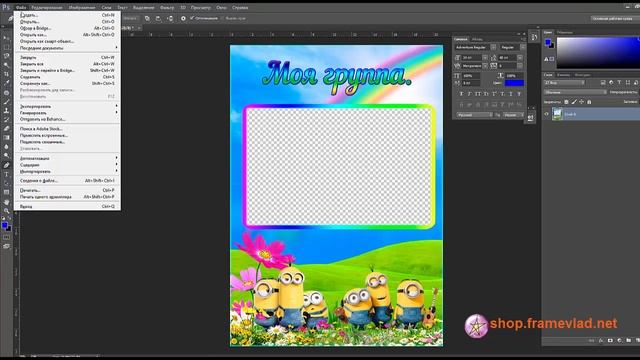Select the Brush tool
640x360 pixels.
click(6, 102)
